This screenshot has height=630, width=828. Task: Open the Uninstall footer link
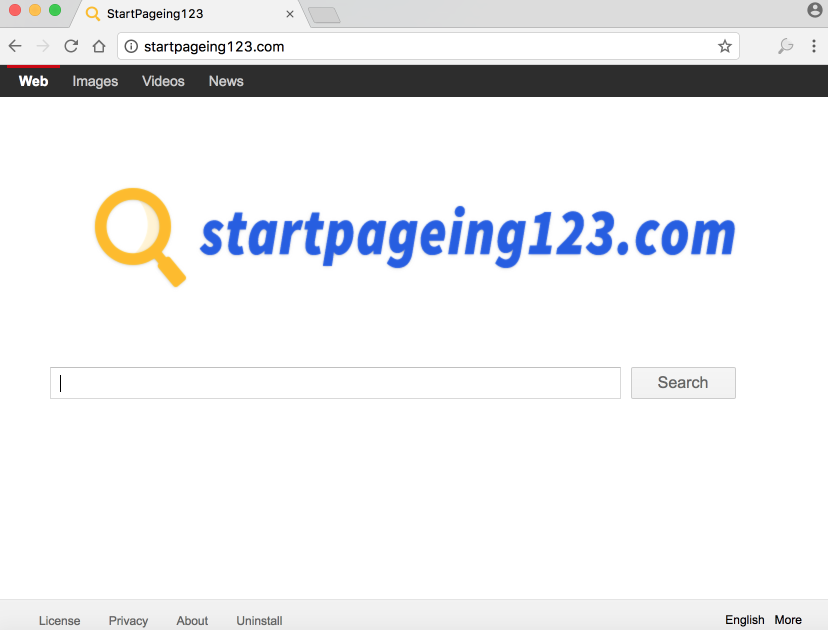coord(259,620)
